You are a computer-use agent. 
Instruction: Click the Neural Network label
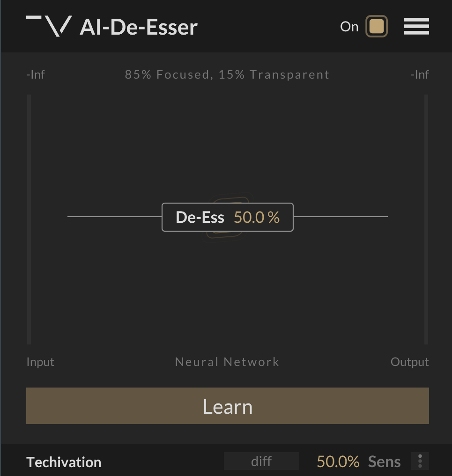(x=227, y=362)
